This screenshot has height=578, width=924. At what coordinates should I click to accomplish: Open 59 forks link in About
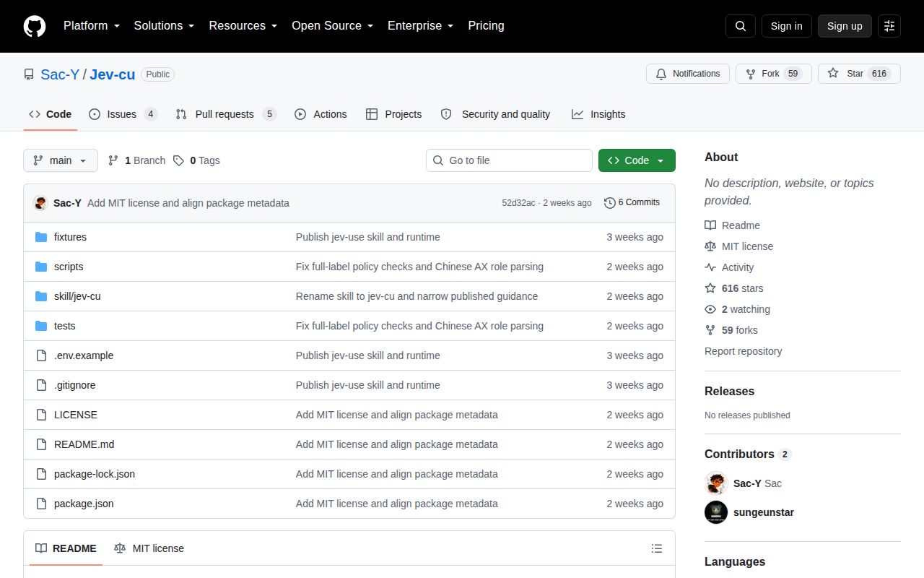pyautogui.click(x=731, y=330)
